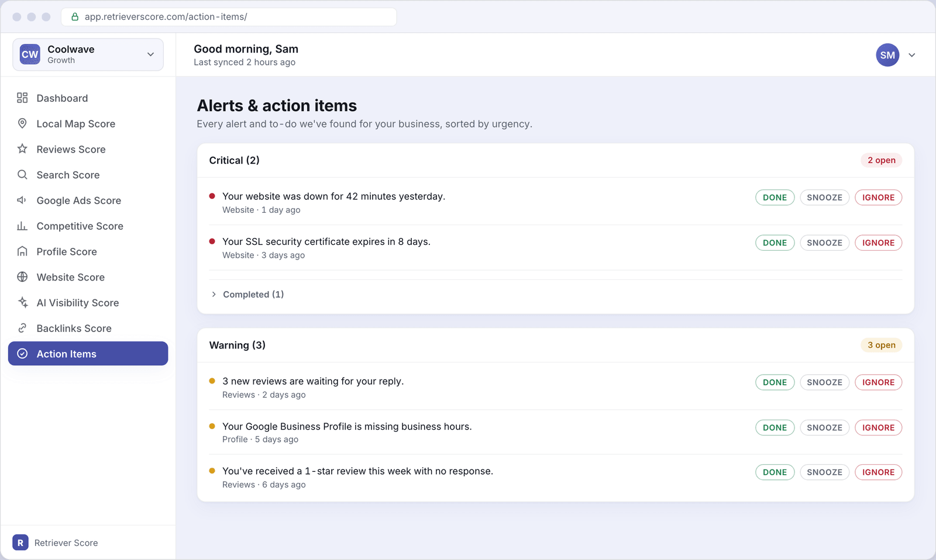Ignore the 3 new reviews alert
Viewport: 936px width, 560px height.
[878, 382]
